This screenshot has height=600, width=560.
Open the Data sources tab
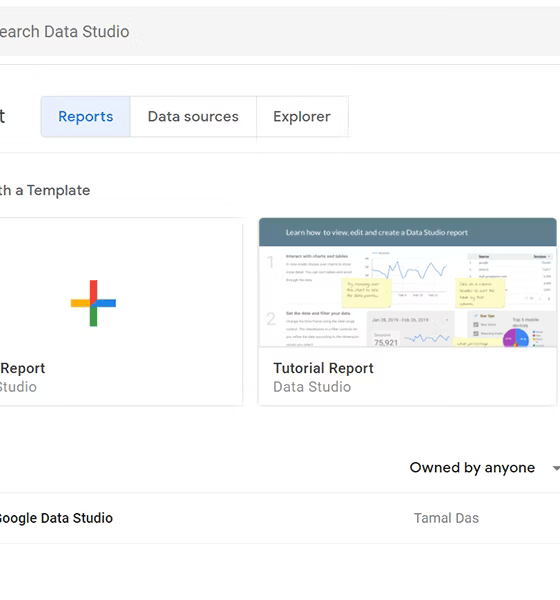[193, 116]
